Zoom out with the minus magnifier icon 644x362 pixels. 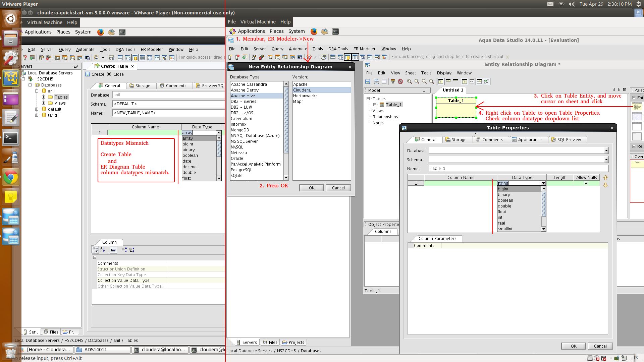[x=424, y=81]
